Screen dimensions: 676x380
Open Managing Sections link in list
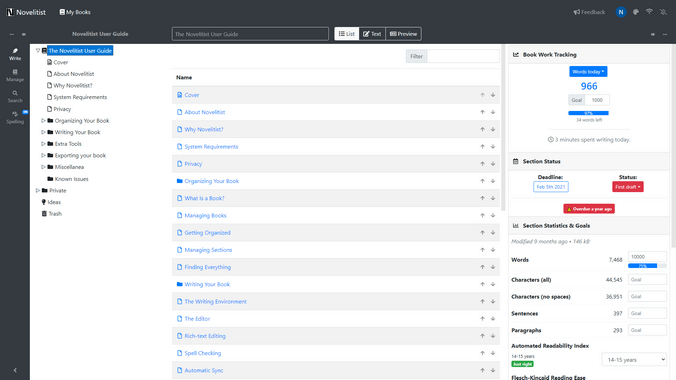click(x=208, y=250)
